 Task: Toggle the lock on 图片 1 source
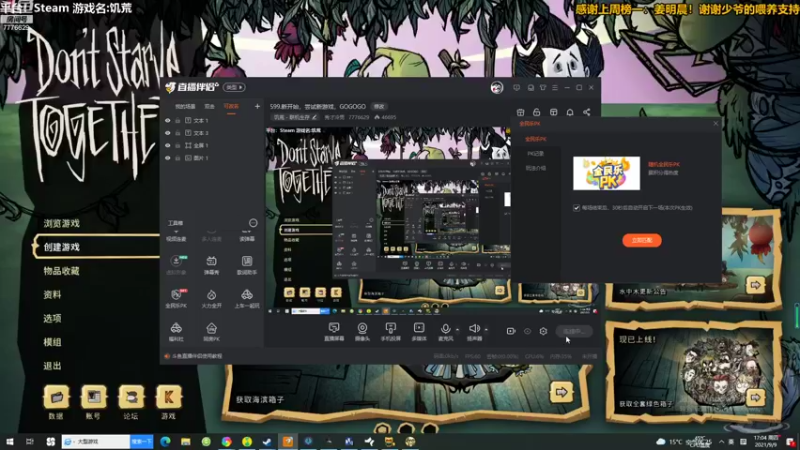(x=178, y=158)
